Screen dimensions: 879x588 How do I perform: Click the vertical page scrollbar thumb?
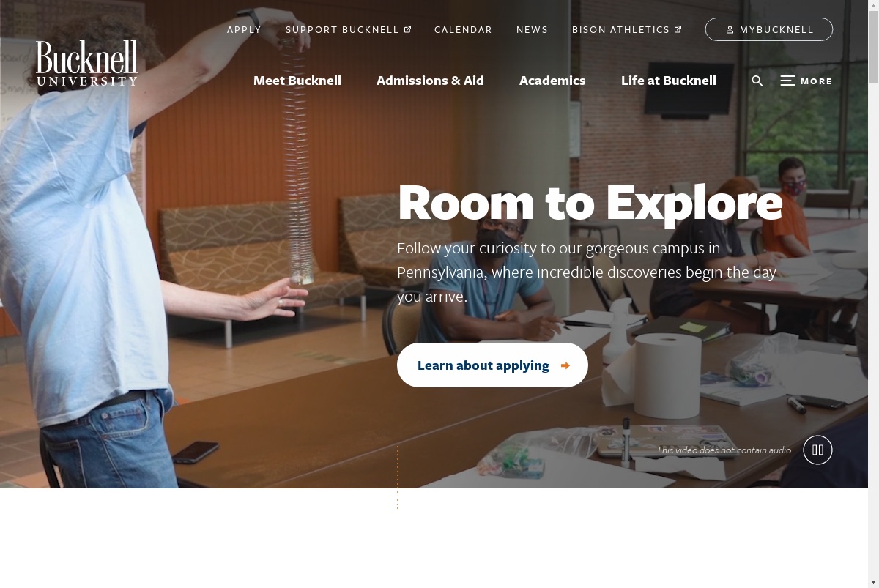873,44
